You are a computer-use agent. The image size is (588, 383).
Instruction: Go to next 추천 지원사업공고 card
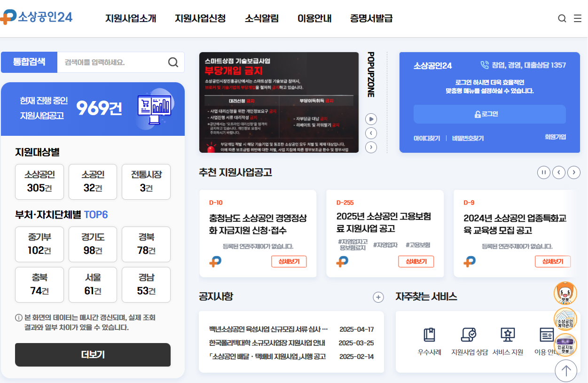[574, 172]
